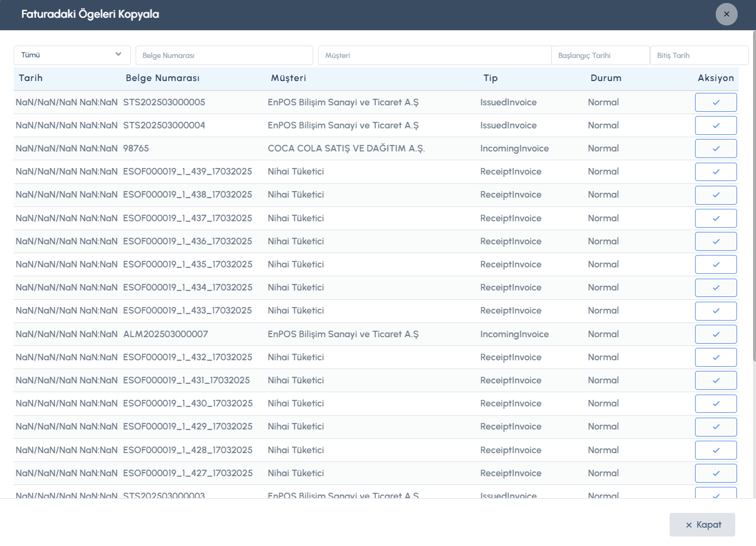Click checkmark for ESOF000019_1_427_17032025 row

tap(716, 473)
